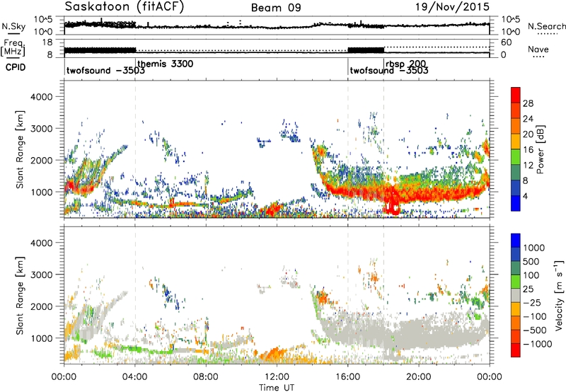Click the '1000' tick on Velocity colorbar

pyautogui.click(x=534, y=248)
